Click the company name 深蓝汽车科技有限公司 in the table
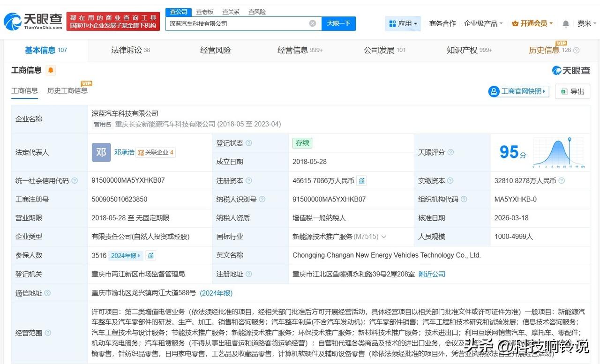 (x=125, y=113)
